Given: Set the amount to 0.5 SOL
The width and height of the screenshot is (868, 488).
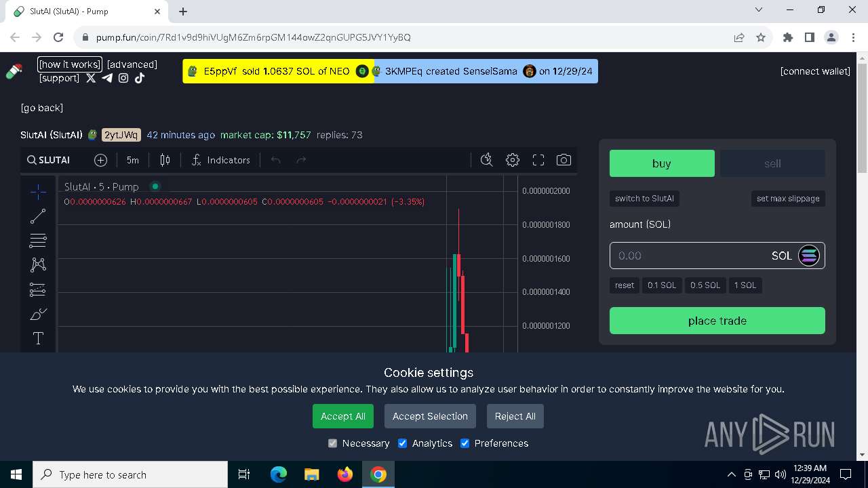Looking at the screenshot, I should [705, 285].
